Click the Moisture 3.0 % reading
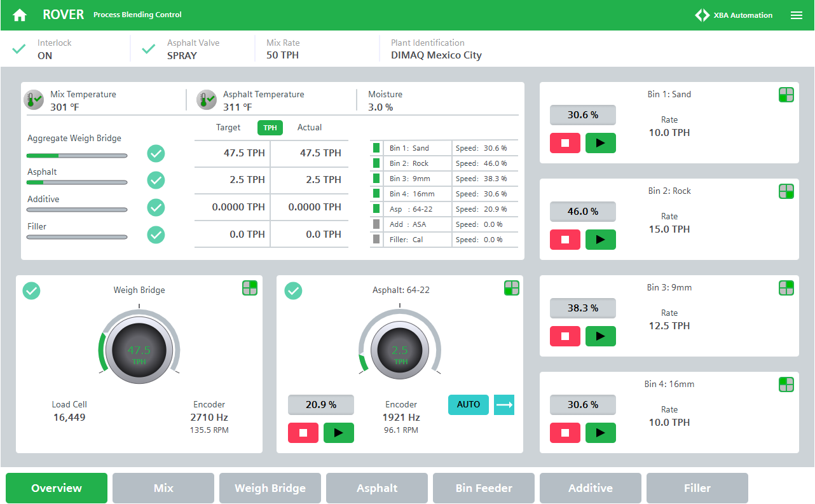 click(381, 107)
